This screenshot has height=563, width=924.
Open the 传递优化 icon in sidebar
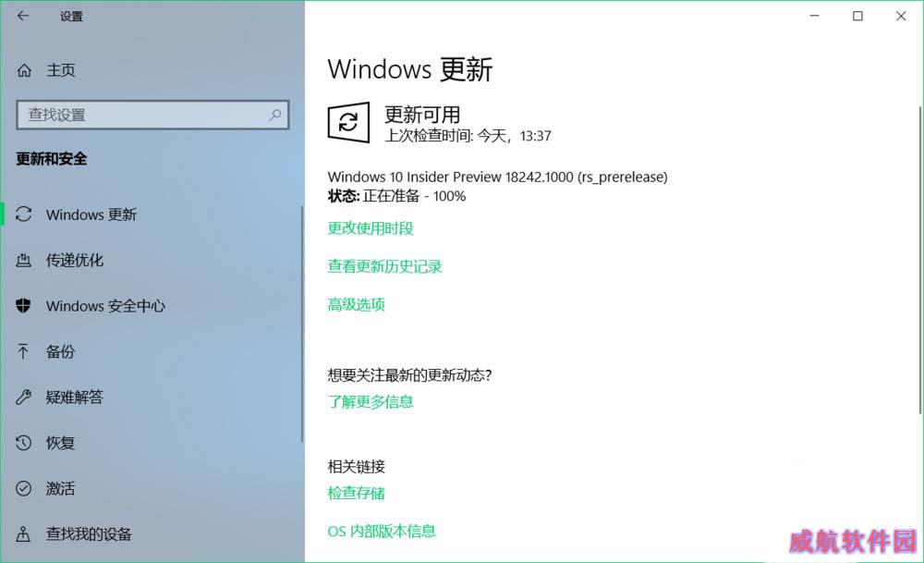[x=24, y=260]
